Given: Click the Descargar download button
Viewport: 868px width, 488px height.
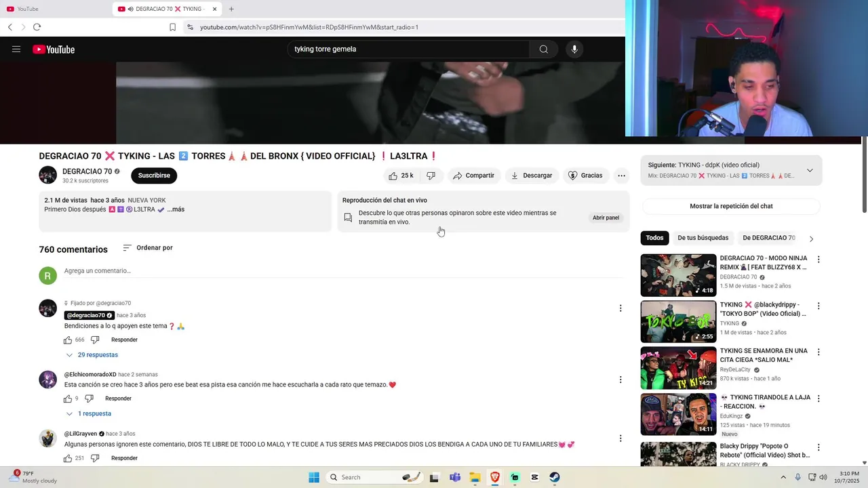Looking at the screenshot, I should point(532,176).
